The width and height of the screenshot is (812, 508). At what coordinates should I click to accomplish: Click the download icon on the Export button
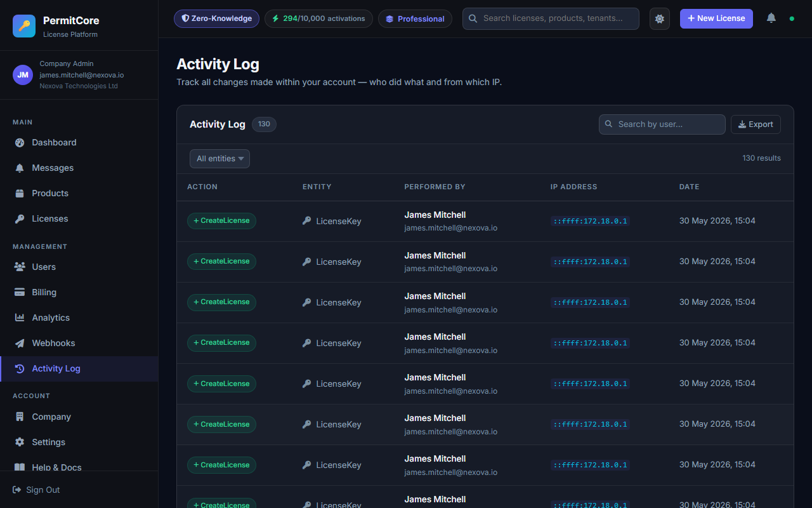click(742, 124)
